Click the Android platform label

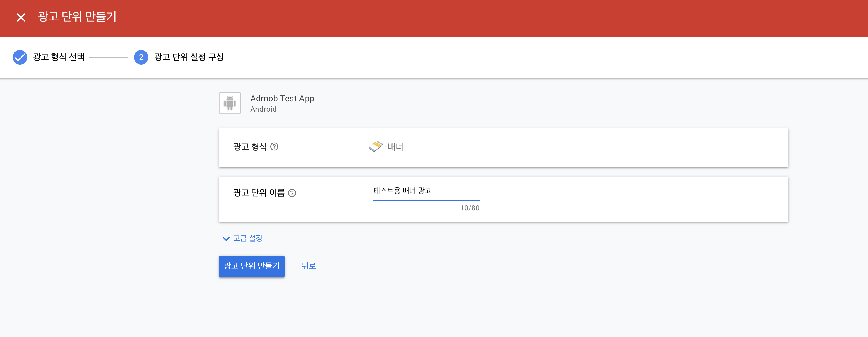point(263,109)
